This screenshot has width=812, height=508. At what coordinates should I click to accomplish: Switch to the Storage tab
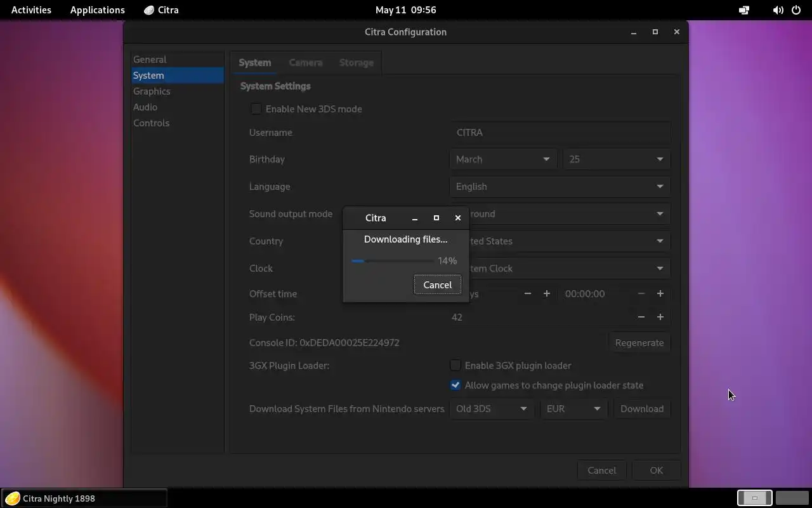click(357, 63)
